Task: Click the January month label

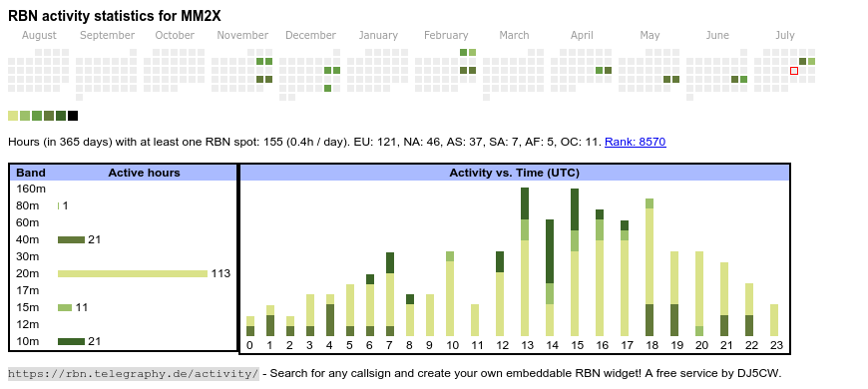Action: [378, 36]
